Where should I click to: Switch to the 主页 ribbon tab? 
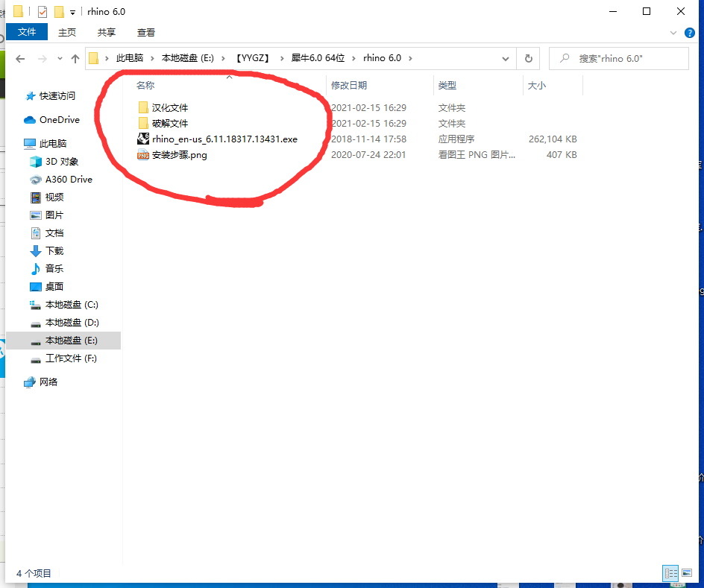67,32
